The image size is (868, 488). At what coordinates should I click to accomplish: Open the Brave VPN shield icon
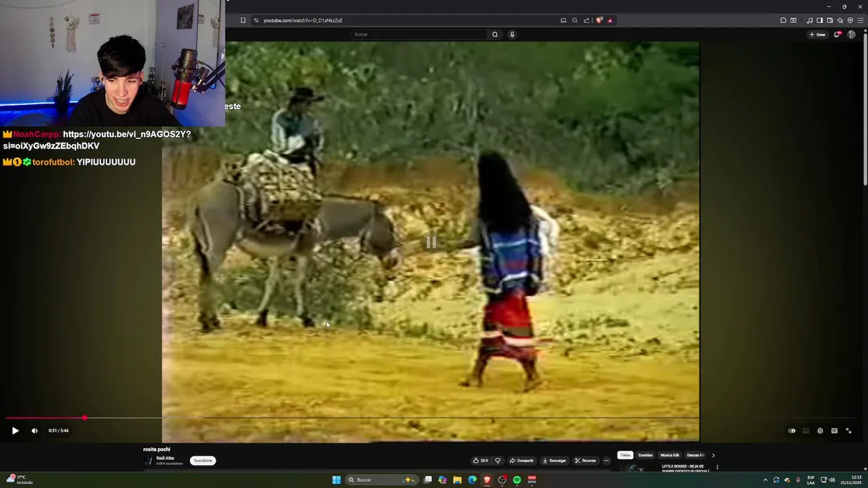[x=850, y=20]
